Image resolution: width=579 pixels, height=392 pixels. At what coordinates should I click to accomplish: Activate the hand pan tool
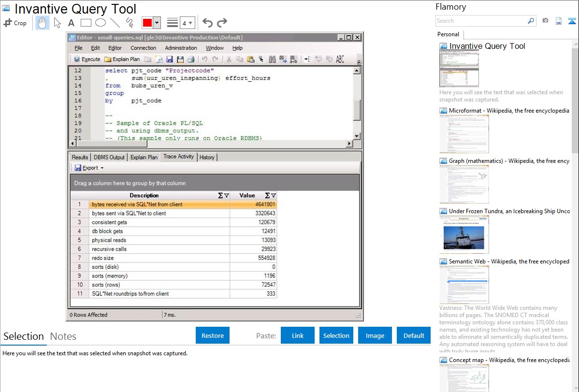(x=43, y=23)
